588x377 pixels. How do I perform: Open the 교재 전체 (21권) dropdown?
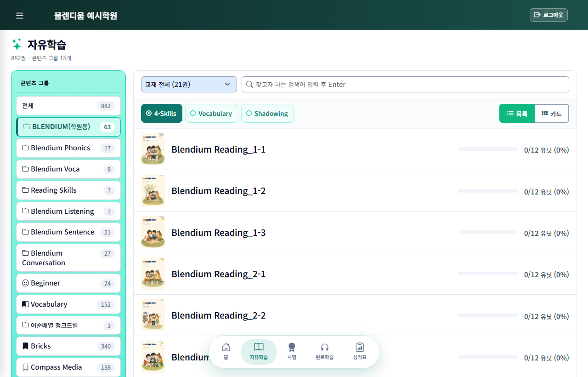pyautogui.click(x=189, y=85)
